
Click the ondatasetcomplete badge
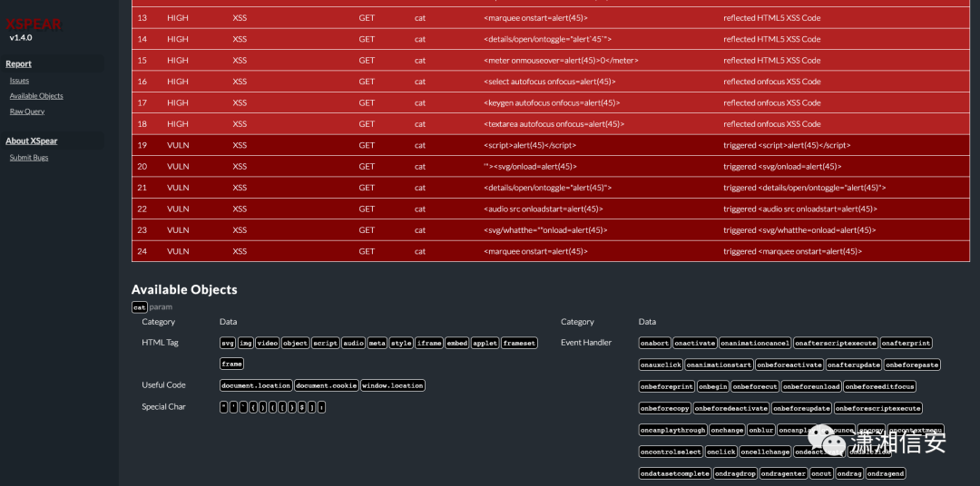675,473
